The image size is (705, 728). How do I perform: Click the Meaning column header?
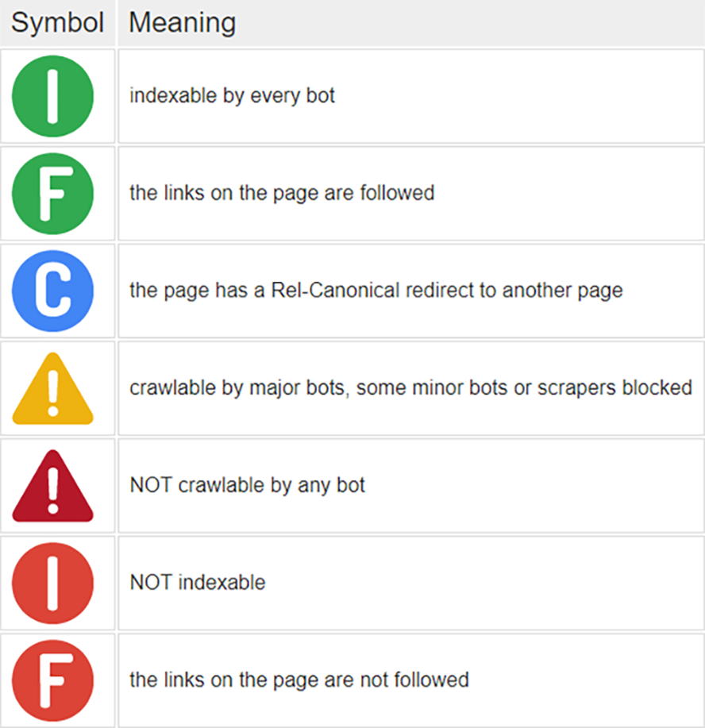pos(182,23)
